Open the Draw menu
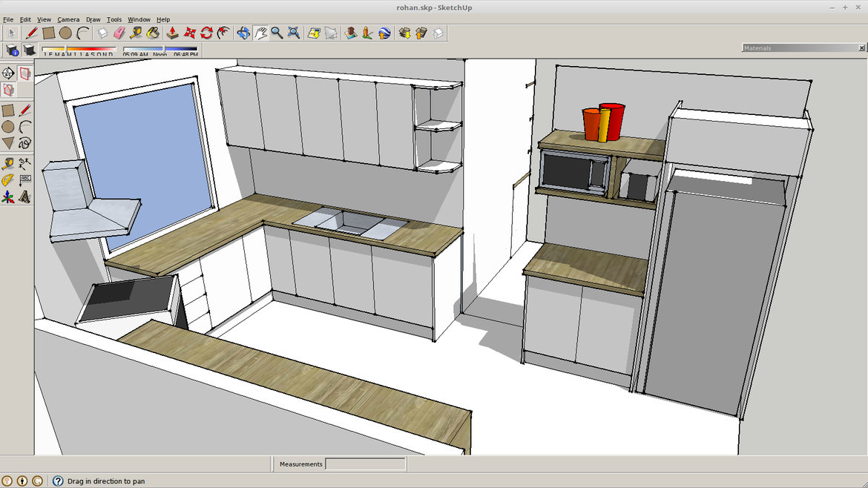The width and height of the screenshot is (868, 488). pos(93,19)
